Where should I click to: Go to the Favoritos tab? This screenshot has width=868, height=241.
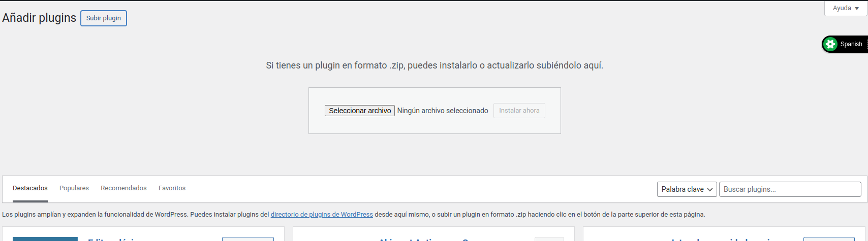coord(172,188)
